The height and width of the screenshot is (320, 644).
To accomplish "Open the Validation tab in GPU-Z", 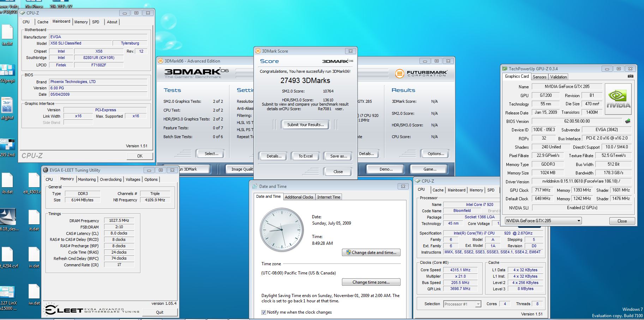I will coord(559,77).
